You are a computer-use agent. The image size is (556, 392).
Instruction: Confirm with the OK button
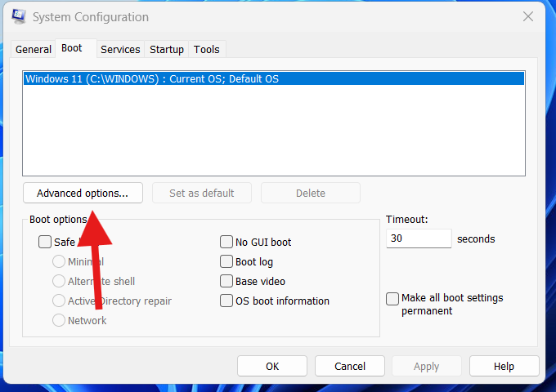[272, 366]
